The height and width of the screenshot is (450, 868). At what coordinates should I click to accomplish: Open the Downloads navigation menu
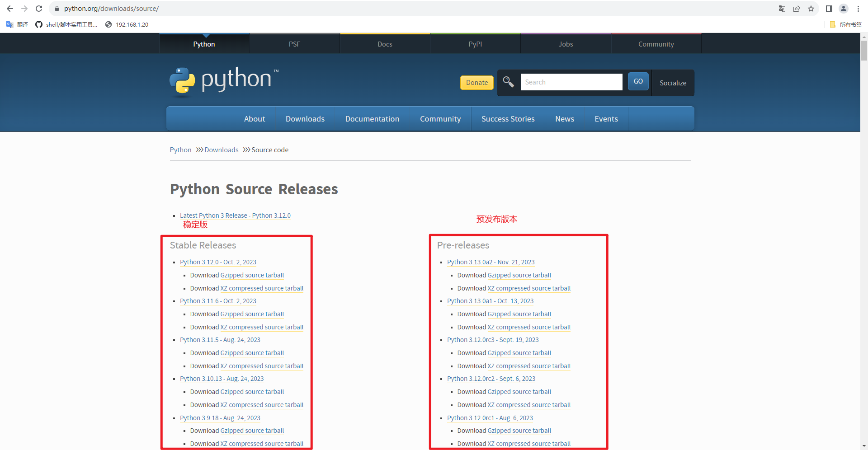(x=305, y=119)
